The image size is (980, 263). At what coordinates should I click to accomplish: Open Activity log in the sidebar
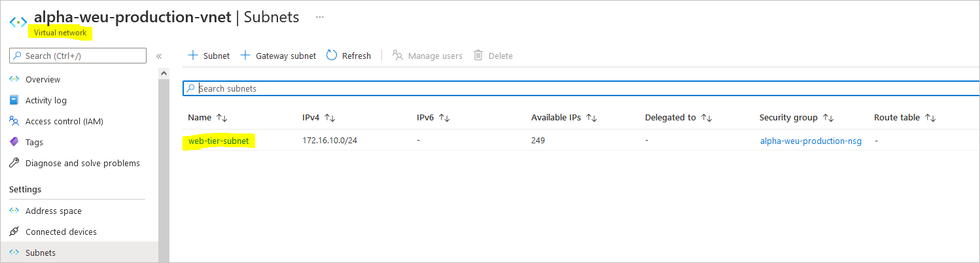(x=46, y=100)
